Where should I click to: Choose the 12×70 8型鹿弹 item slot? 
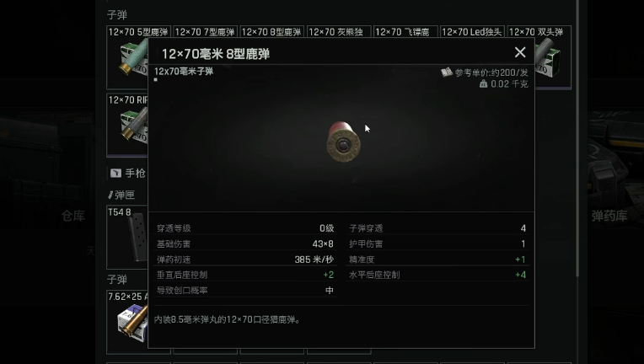[271, 32]
